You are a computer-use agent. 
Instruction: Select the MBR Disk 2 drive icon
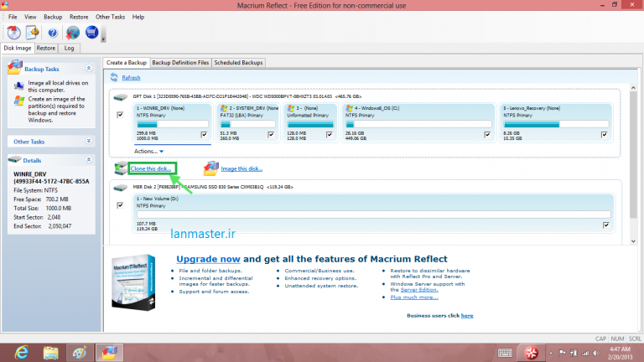(121, 188)
